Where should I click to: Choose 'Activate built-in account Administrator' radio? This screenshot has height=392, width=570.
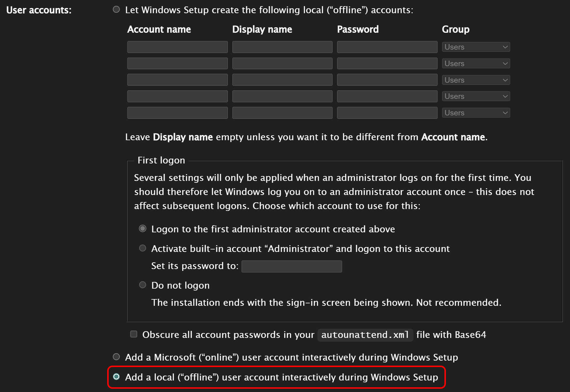(x=143, y=248)
